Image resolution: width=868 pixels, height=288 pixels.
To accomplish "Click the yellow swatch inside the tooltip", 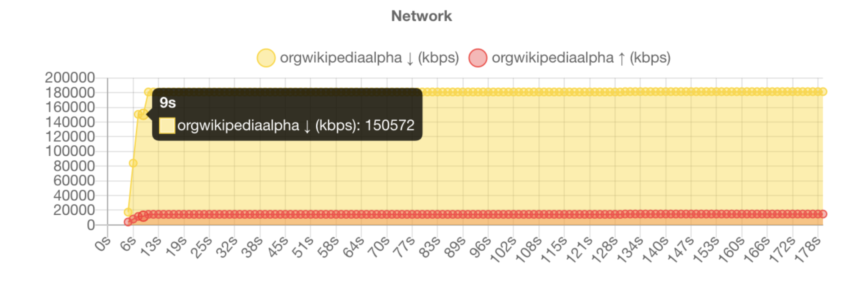I will coord(167,125).
